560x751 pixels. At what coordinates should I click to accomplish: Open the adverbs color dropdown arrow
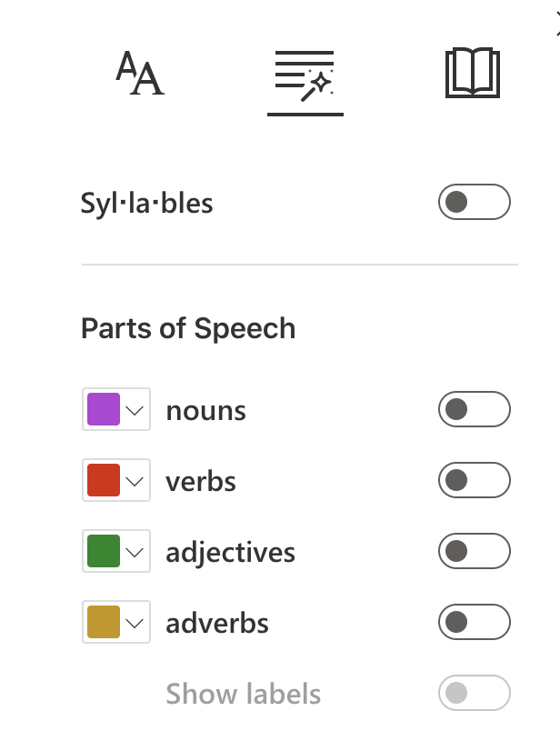click(135, 623)
